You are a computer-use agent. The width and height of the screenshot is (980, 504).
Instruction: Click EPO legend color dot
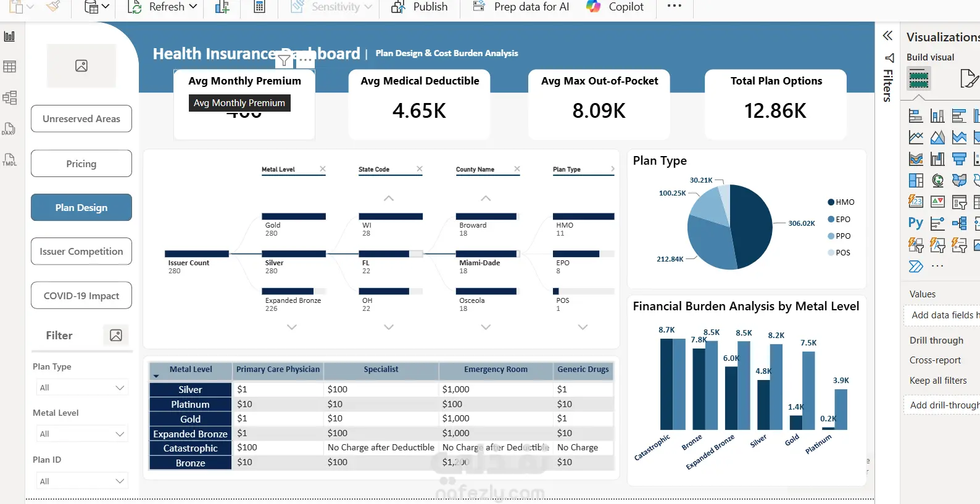pyautogui.click(x=831, y=219)
